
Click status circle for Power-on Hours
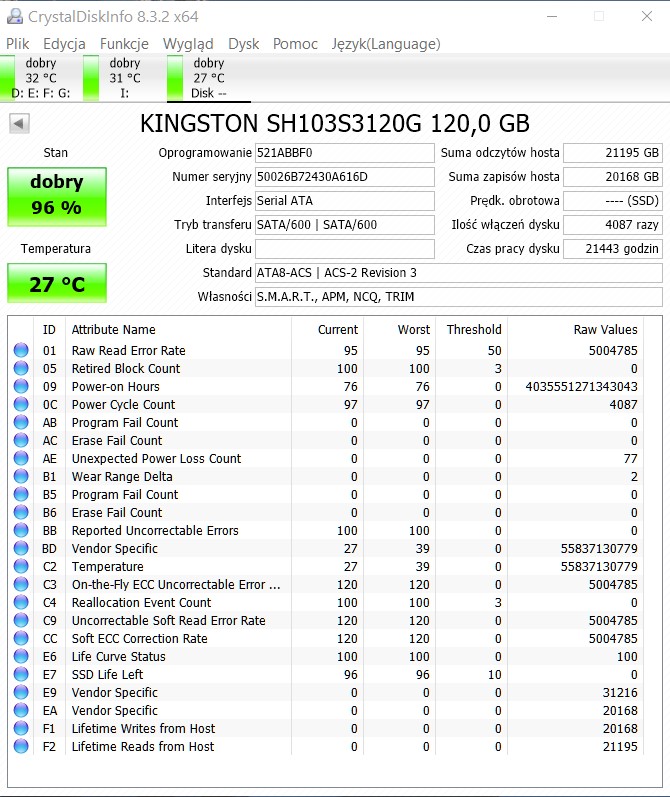(x=21, y=386)
